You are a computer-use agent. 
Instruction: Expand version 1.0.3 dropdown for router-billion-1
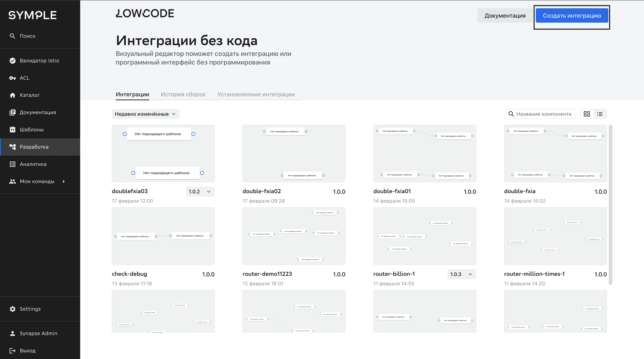pos(462,274)
